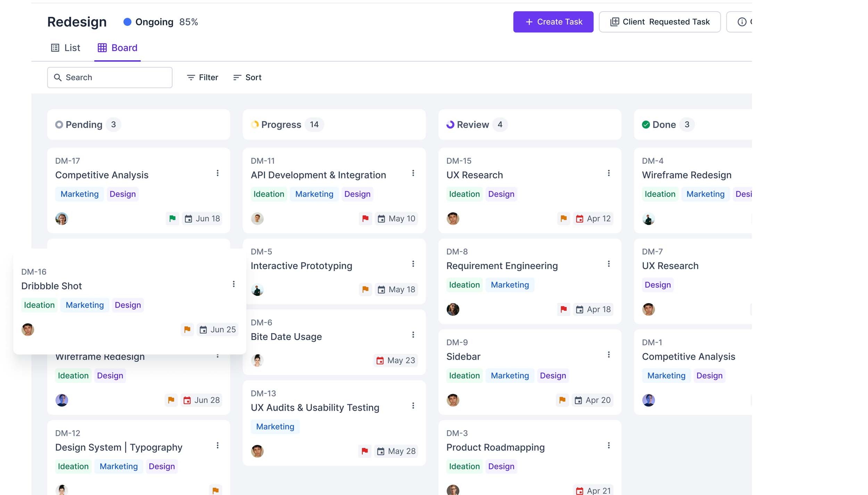Open menu for UX Audits & Usability Testing
The width and height of the screenshot is (868, 495).
coord(413,406)
